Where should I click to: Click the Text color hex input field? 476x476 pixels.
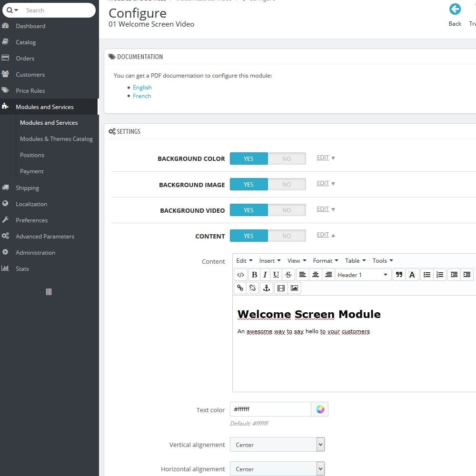coord(270,409)
